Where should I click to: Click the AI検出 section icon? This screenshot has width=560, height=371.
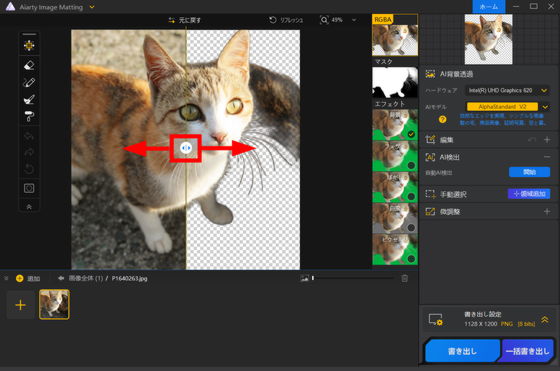click(430, 157)
